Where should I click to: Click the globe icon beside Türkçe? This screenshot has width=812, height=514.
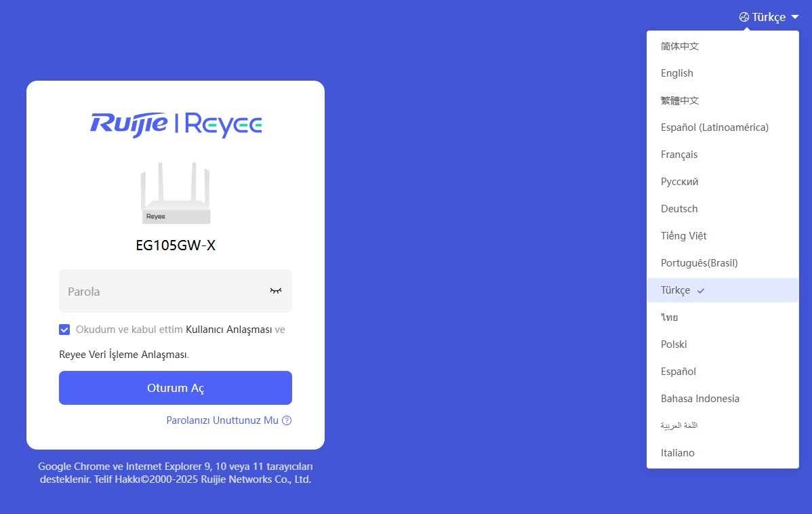pos(744,17)
